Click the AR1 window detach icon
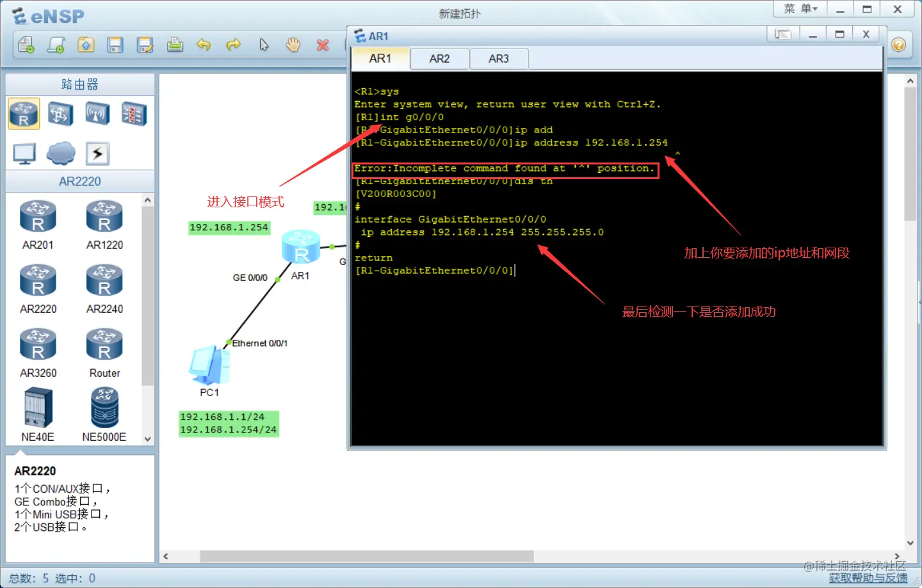 783,34
